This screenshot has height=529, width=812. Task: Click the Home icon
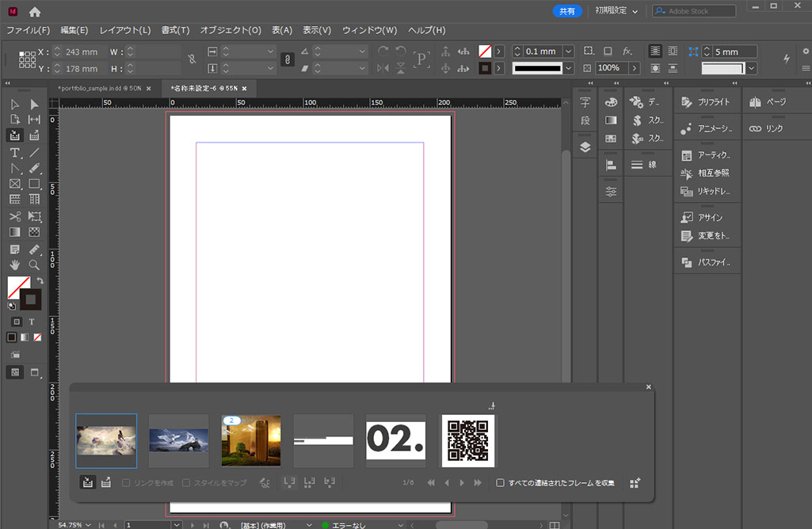[34, 12]
